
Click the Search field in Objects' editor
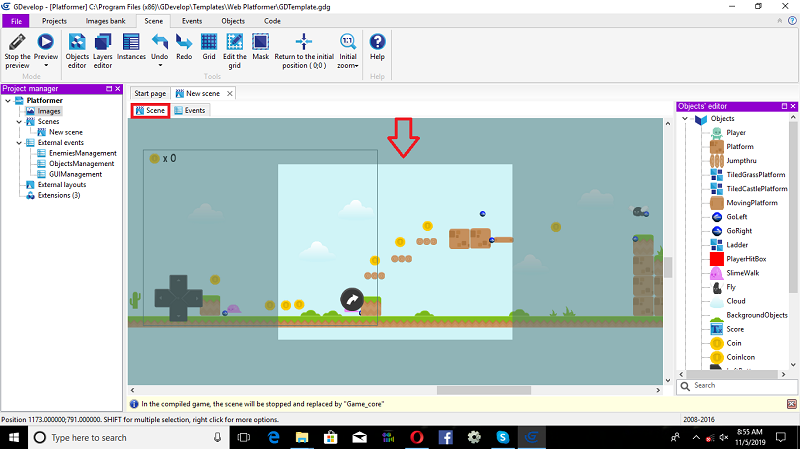click(x=730, y=385)
